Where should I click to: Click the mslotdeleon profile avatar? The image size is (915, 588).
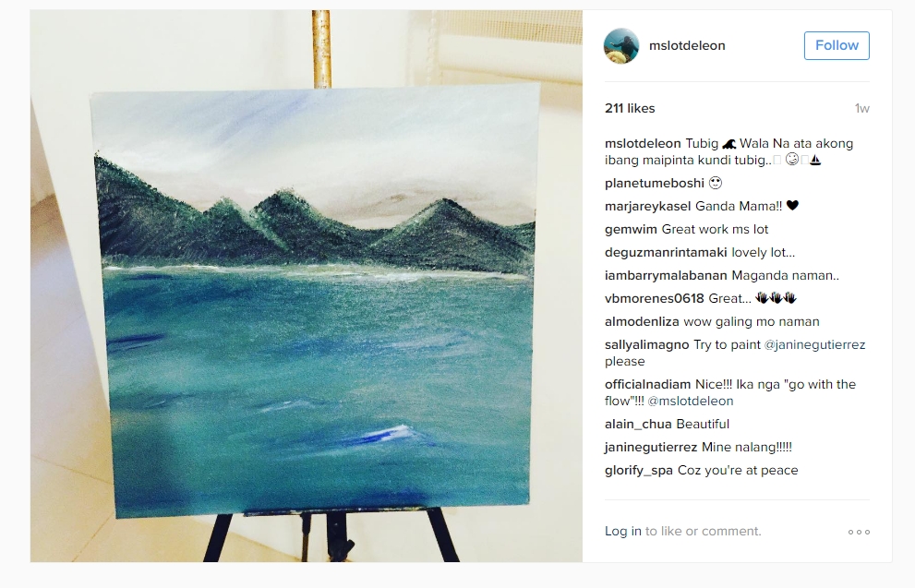(x=620, y=45)
